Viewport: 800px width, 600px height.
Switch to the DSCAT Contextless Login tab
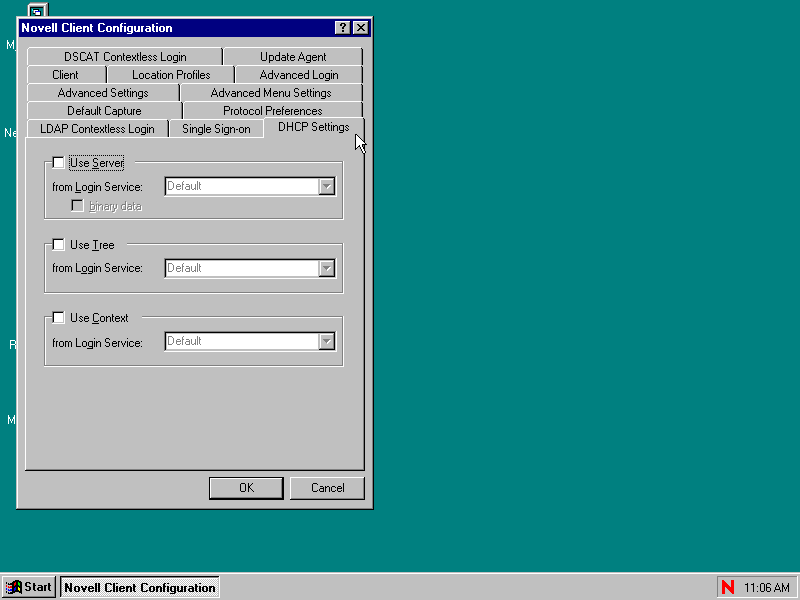coord(125,57)
